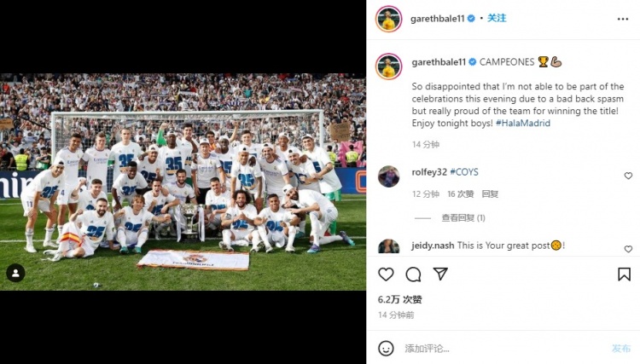View the 6.2万 likes count list
This screenshot has width=640, height=364.
click(399, 299)
